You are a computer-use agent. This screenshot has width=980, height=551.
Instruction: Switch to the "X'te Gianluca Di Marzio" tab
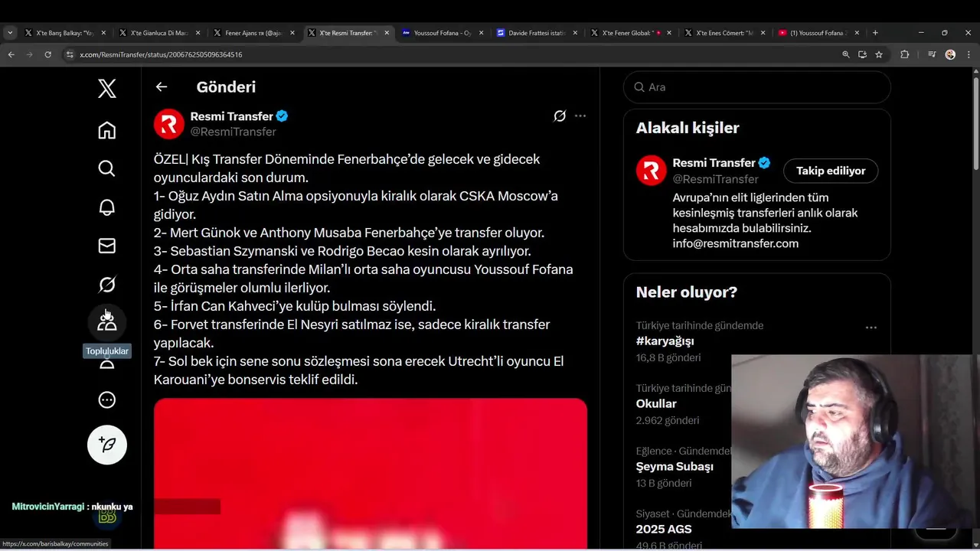158,33
